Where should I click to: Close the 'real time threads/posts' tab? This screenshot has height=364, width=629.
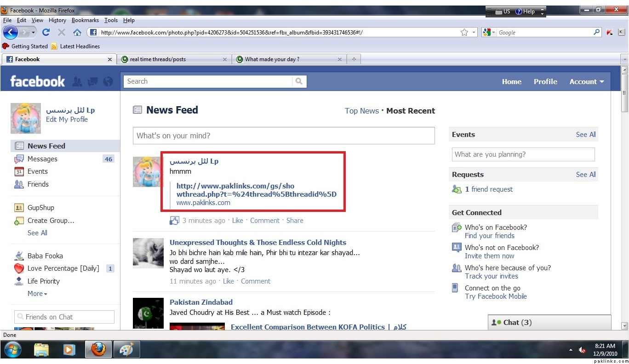click(x=225, y=59)
